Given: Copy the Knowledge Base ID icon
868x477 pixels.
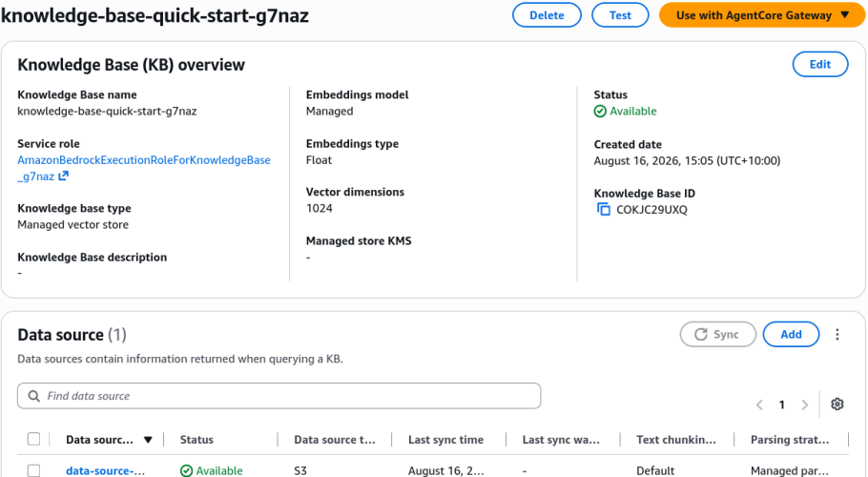Looking at the screenshot, I should (604, 209).
